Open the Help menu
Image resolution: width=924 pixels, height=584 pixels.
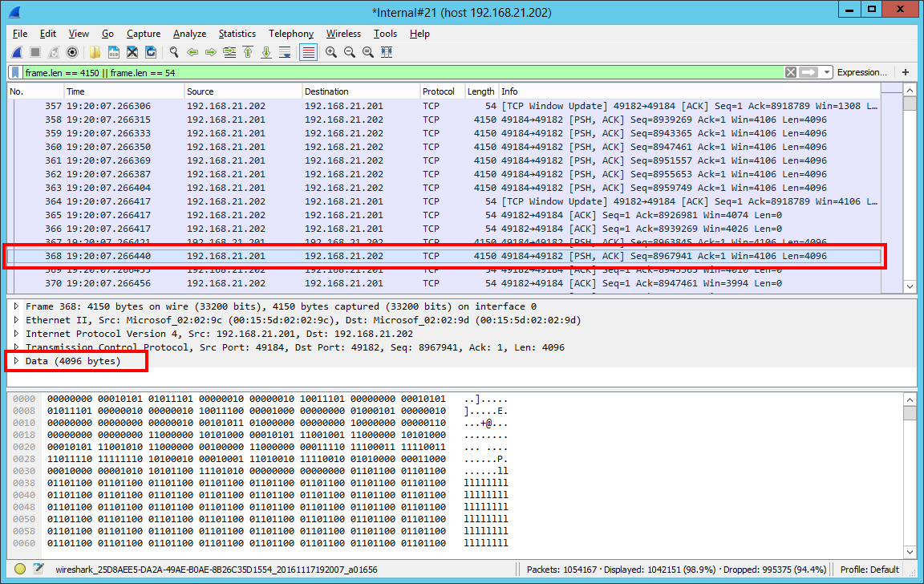pyautogui.click(x=419, y=34)
